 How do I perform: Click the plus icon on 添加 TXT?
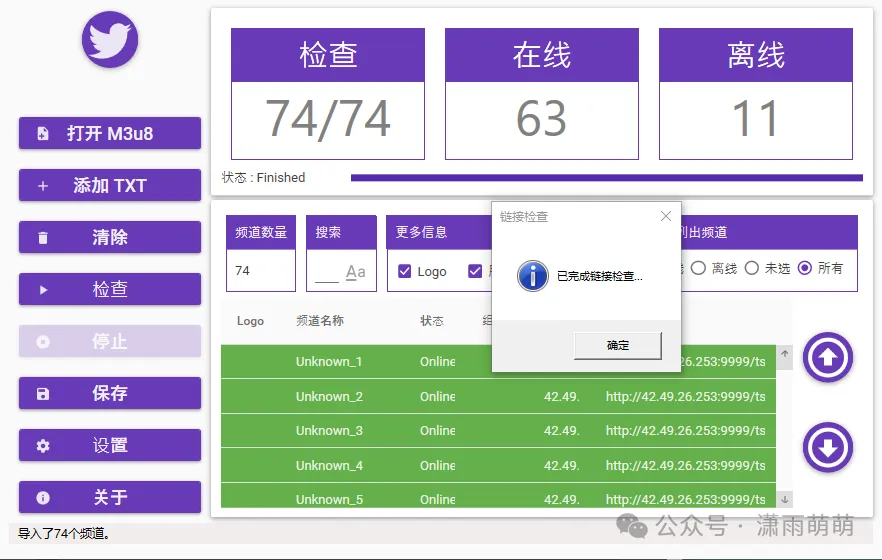coord(43,186)
